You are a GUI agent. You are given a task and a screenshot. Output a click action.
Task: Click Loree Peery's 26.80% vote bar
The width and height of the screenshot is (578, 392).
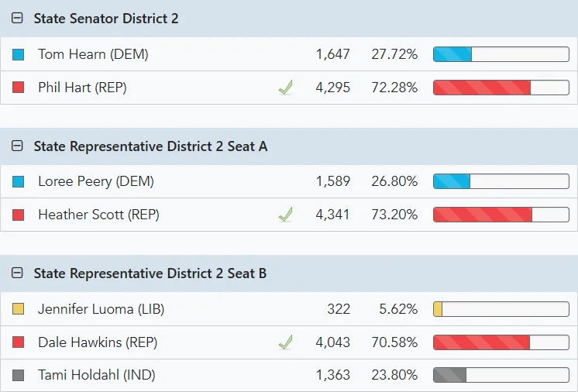[x=501, y=182]
